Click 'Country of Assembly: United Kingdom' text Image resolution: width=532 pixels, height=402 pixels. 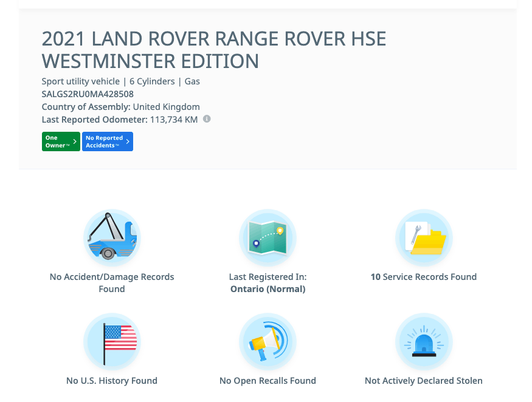tap(121, 107)
